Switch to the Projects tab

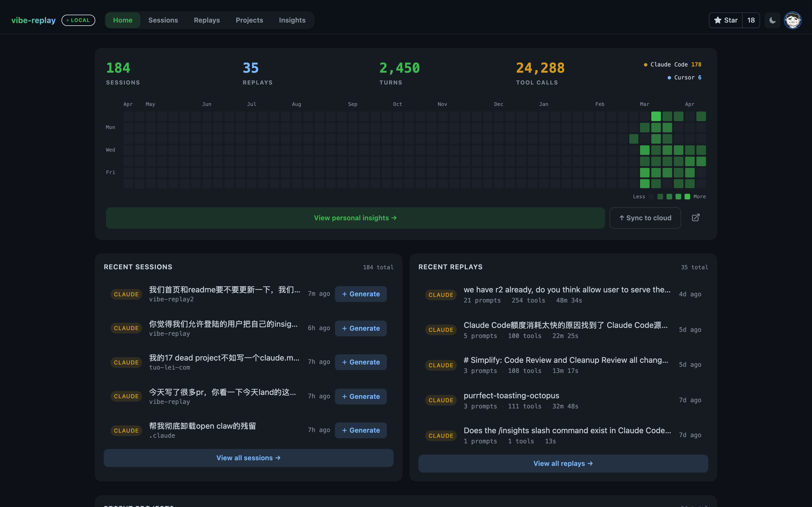pos(249,20)
